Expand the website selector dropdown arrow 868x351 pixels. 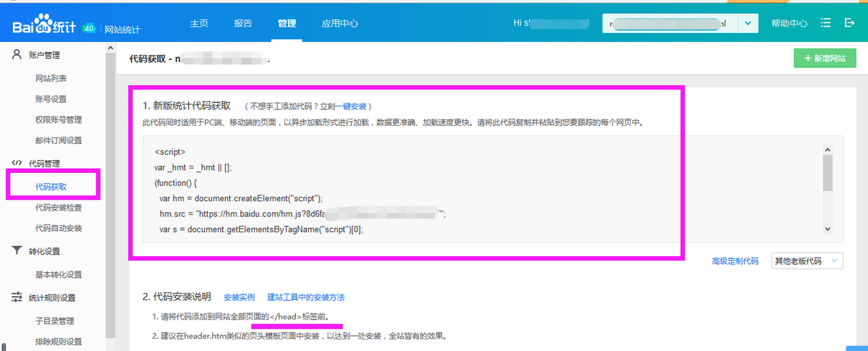(747, 23)
